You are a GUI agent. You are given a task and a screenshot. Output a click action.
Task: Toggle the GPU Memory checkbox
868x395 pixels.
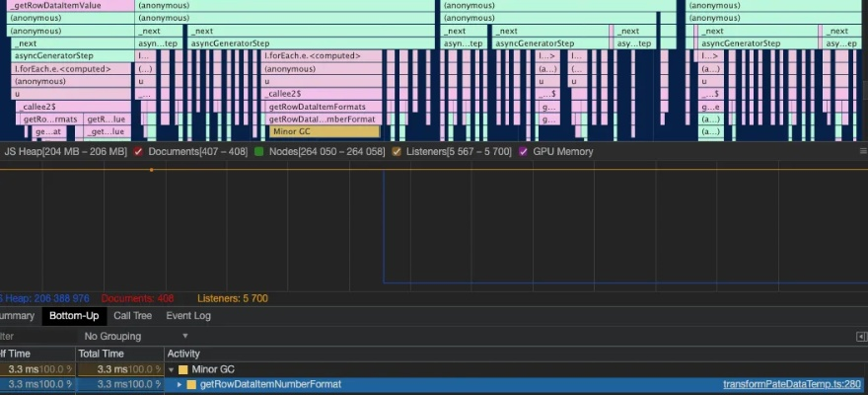[524, 152]
